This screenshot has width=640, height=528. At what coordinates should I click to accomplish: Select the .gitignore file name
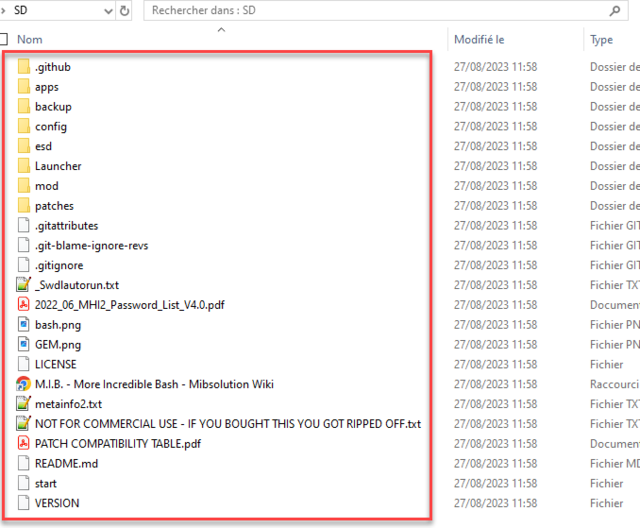click(x=59, y=265)
